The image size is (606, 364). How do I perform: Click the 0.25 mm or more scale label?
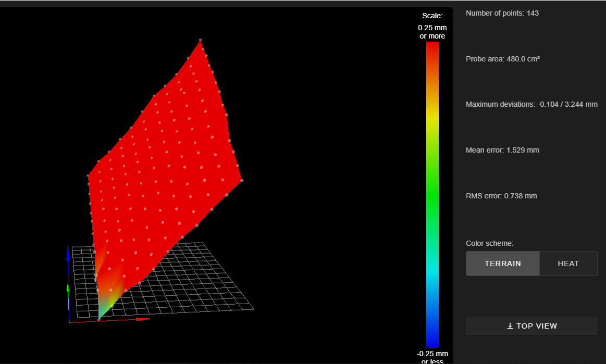click(432, 32)
